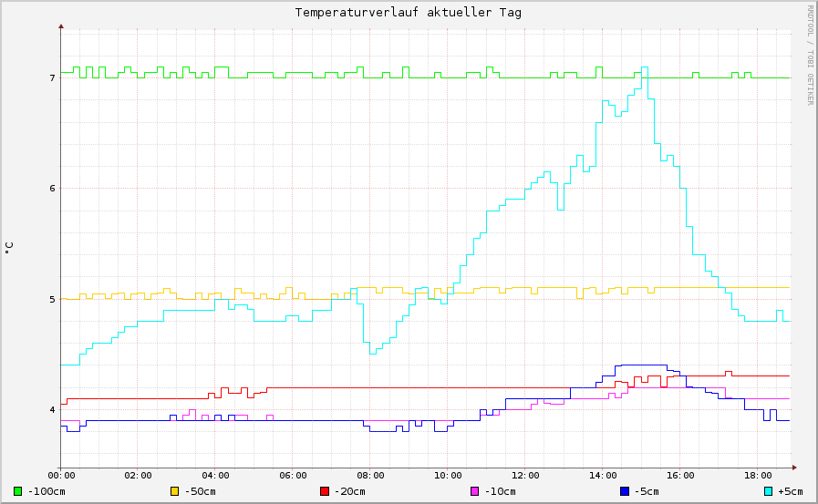This screenshot has height=504, width=818.
Task: Click the '02:00' time axis label
Action: pos(139,476)
